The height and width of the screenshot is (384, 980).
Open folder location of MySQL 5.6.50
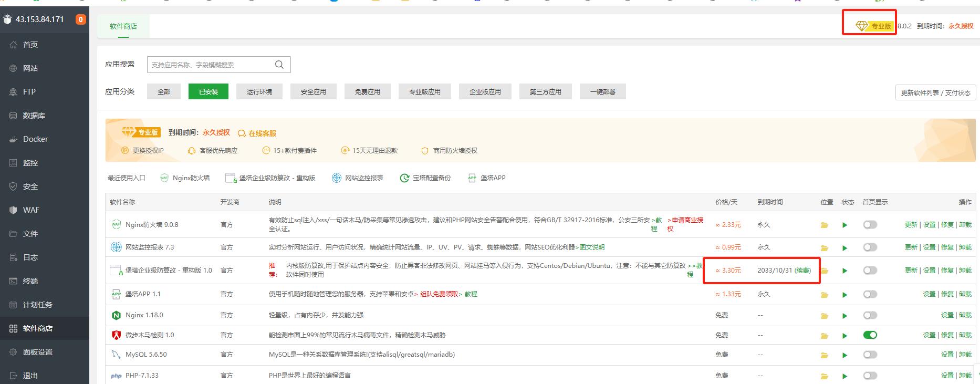point(825,356)
